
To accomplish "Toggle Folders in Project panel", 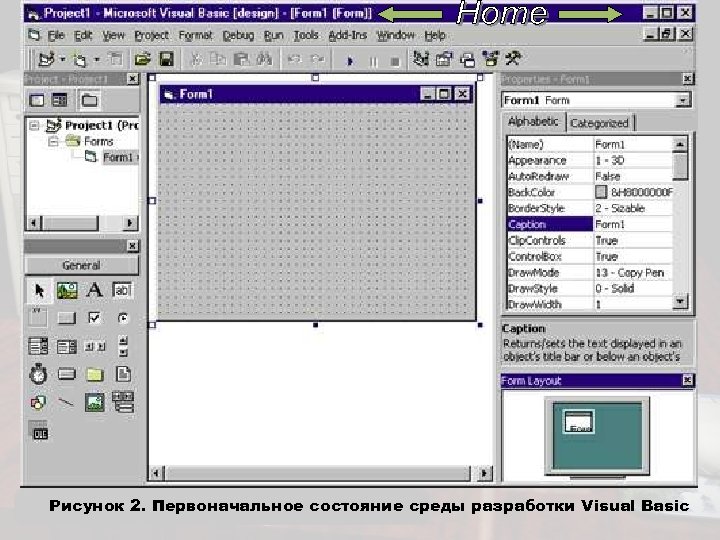I will pyautogui.click(x=89, y=100).
